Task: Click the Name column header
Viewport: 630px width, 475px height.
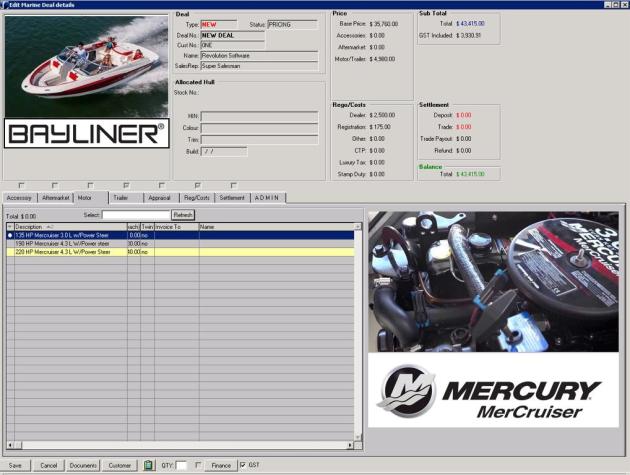Action: [276, 227]
